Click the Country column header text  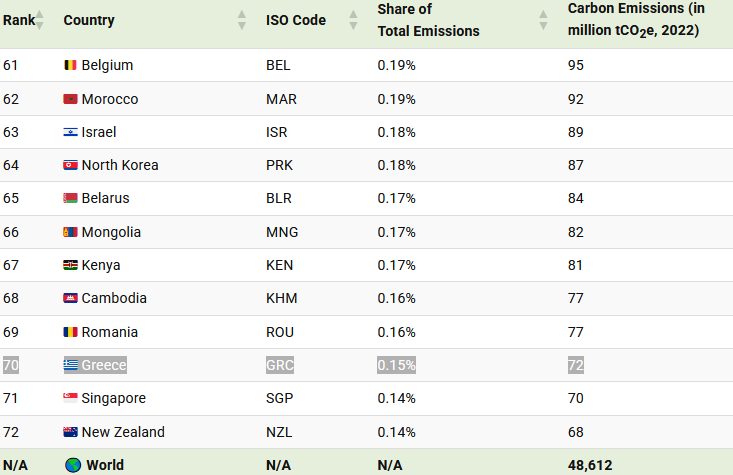(89, 20)
